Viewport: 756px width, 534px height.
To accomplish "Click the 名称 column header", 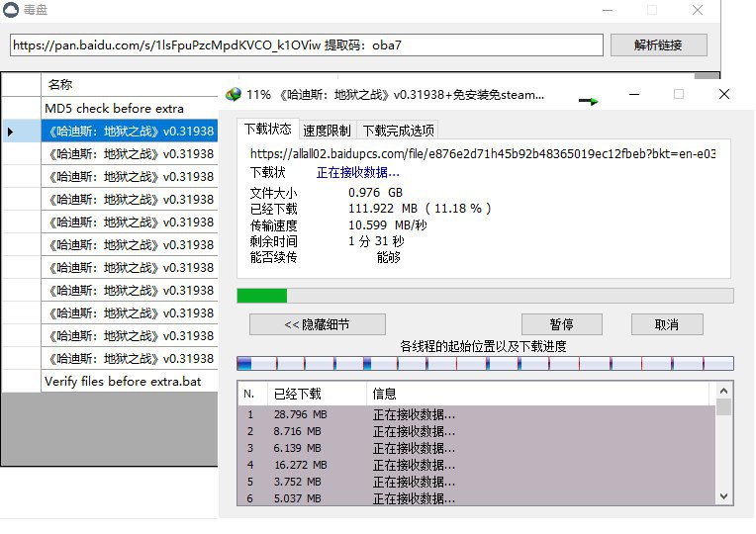I will pos(130,85).
